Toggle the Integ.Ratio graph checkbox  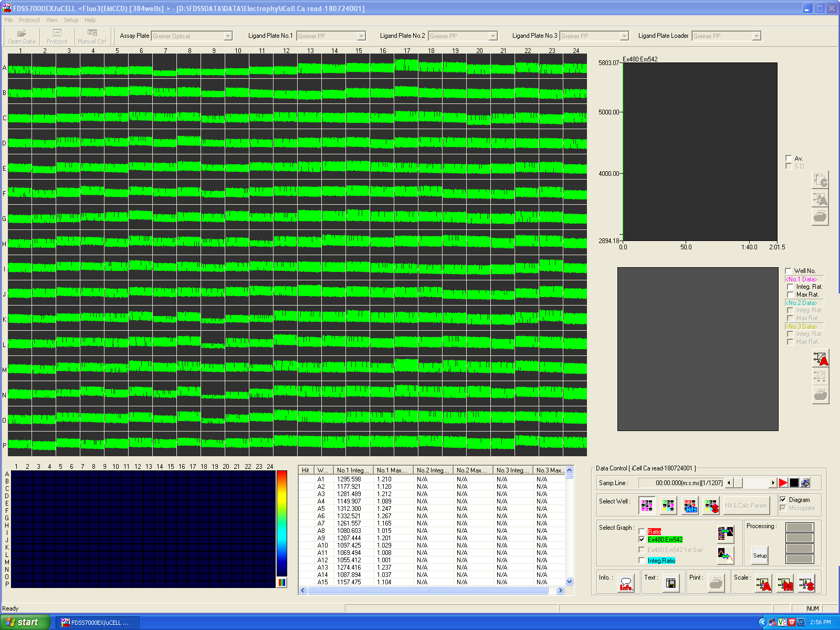642,561
